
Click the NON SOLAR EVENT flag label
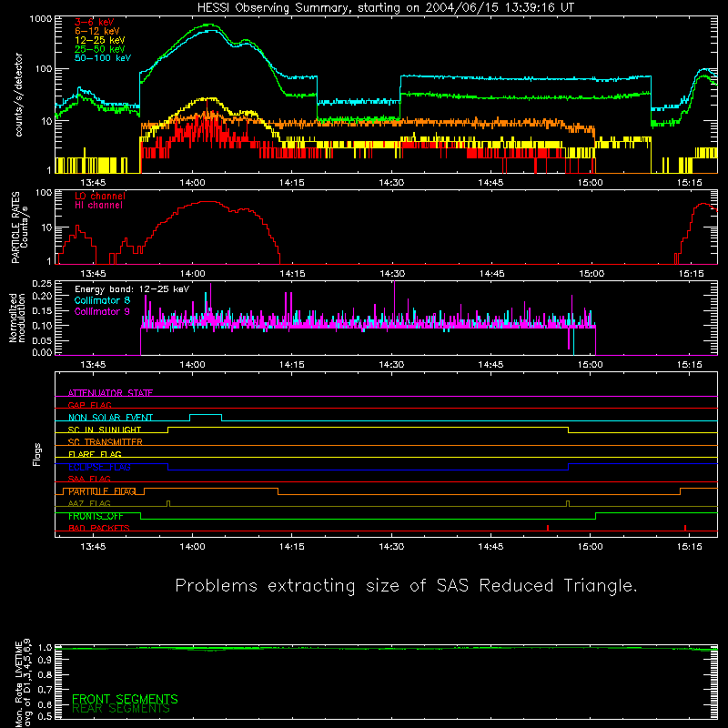click(110, 418)
